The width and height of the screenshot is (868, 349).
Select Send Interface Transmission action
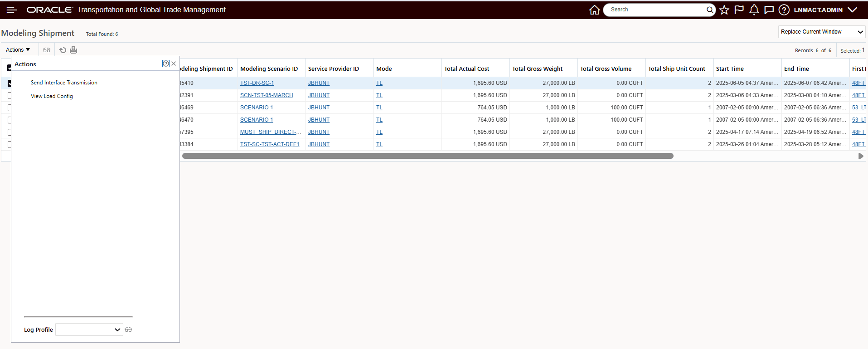pyautogui.click(x=64, y=83)
